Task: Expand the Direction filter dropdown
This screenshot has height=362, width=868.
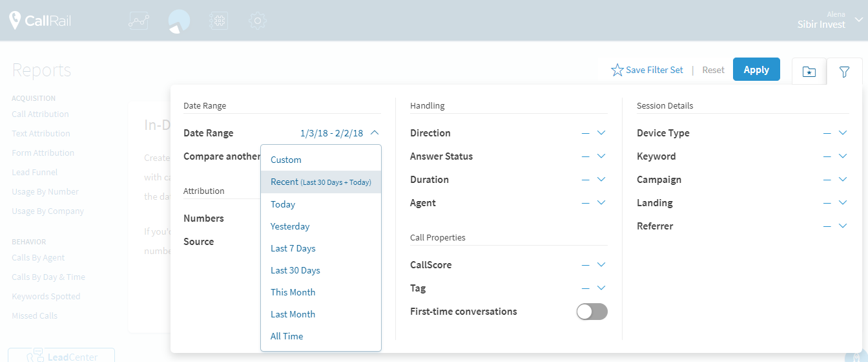Action: [601, 133]
